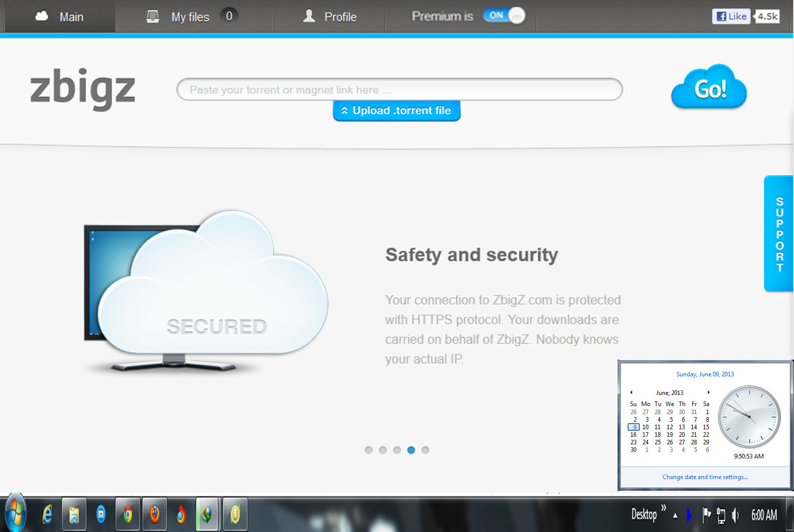Select the first carousel slide dot

click(x=369, y=450)
